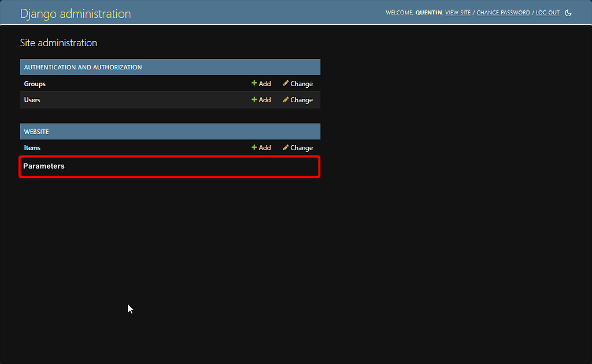
Task: Open the CHANGE PASSWORD page
Action: click(502, 12)
